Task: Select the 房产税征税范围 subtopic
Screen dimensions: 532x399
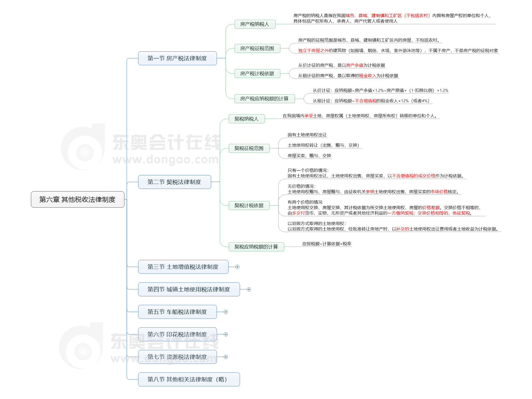Action: [257, 48]
